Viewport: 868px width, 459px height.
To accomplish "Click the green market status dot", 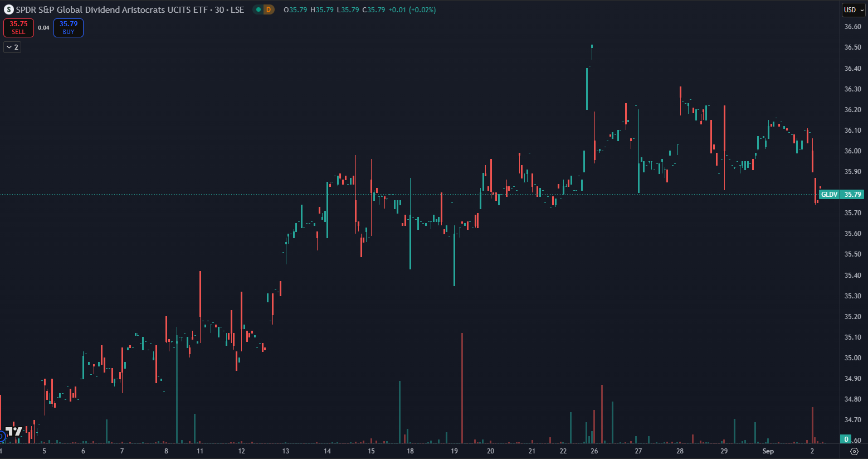I will pos(259,9).
